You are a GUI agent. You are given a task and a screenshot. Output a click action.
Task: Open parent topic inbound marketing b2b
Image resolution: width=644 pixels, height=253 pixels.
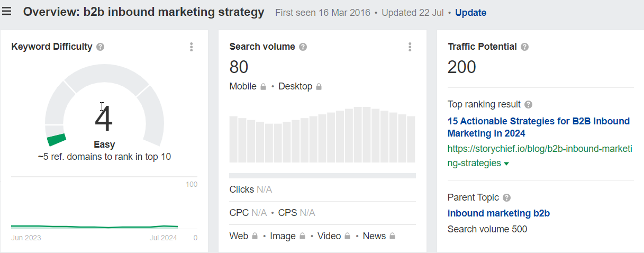[498, 213]
